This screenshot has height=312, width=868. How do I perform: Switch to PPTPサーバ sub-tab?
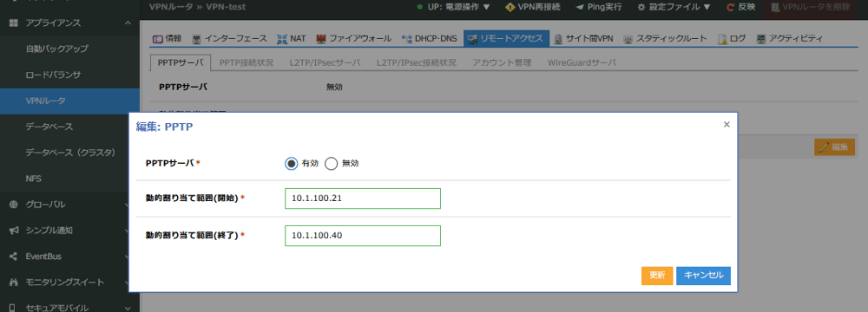(x=181, y=62)
